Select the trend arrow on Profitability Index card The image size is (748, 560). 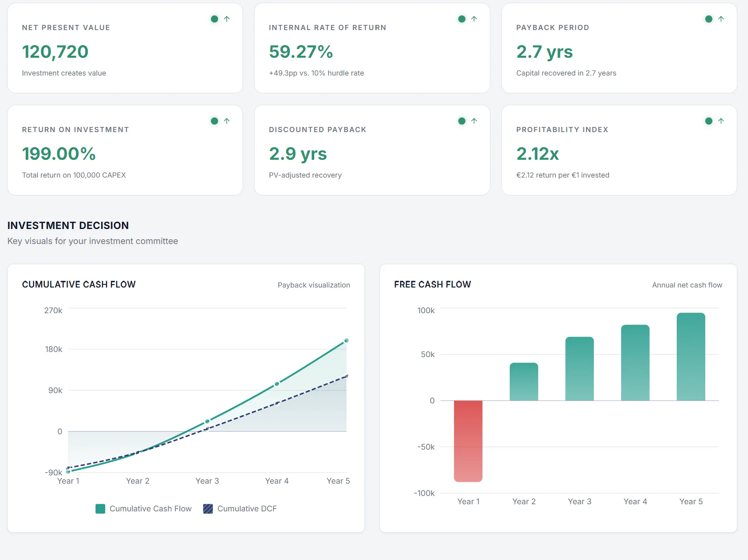[x=721, y=121]
